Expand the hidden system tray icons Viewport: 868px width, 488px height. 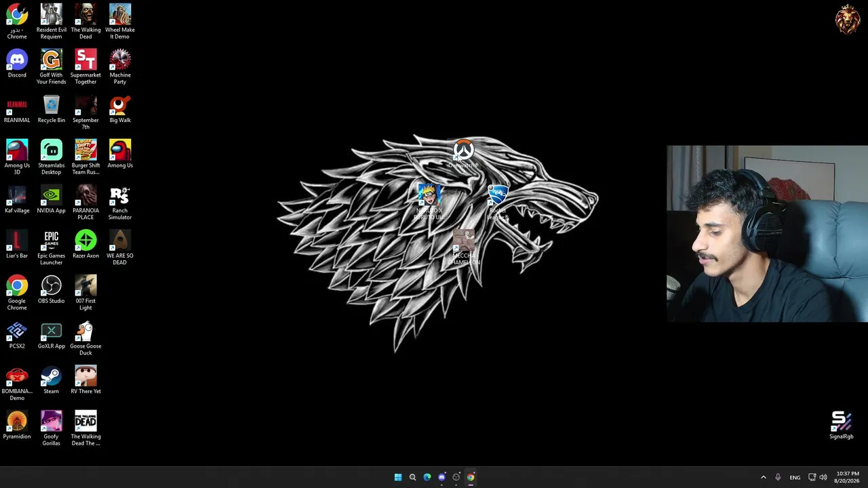763,477
